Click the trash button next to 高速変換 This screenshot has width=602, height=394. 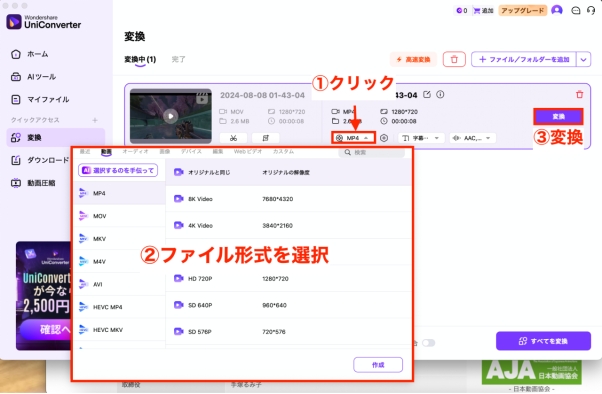[454, 60]
